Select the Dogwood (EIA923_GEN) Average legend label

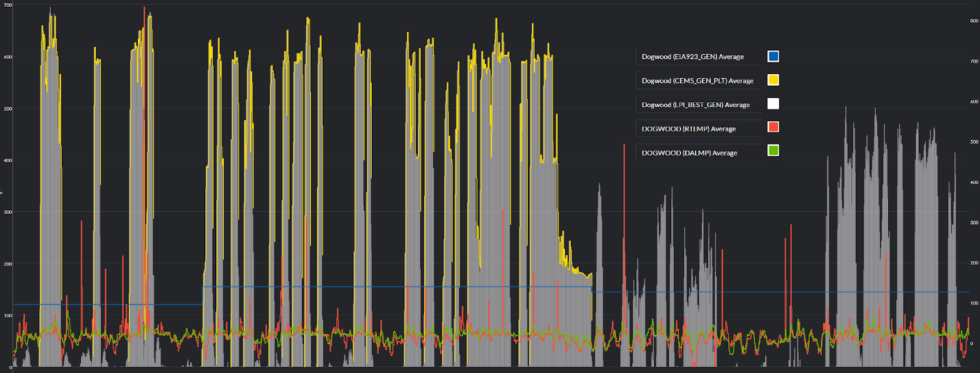point(693,57)
